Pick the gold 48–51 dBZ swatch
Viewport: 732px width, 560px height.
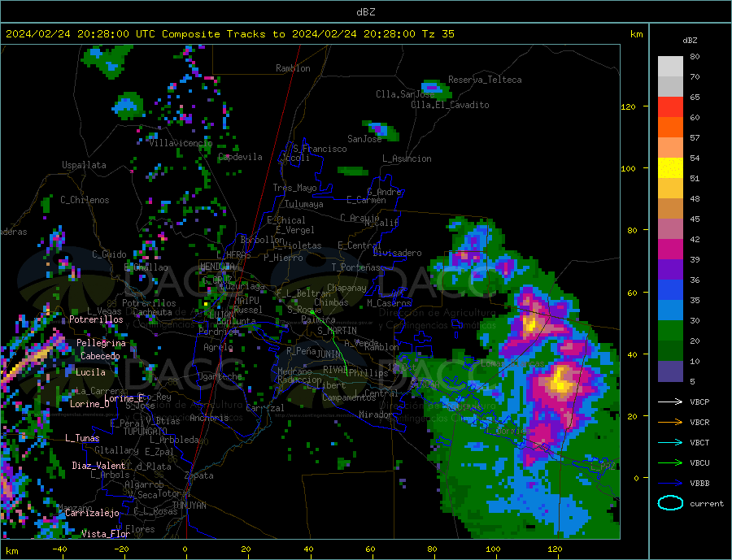[x=670, y=189]
